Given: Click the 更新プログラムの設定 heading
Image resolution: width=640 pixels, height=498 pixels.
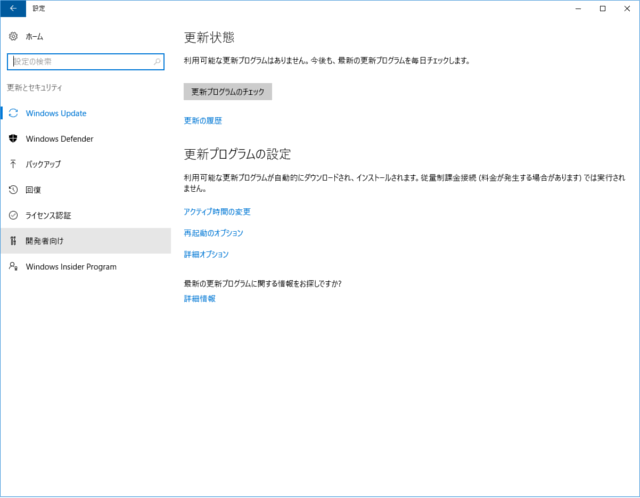Looking at the screenshot, I should (x=238, y=154).
